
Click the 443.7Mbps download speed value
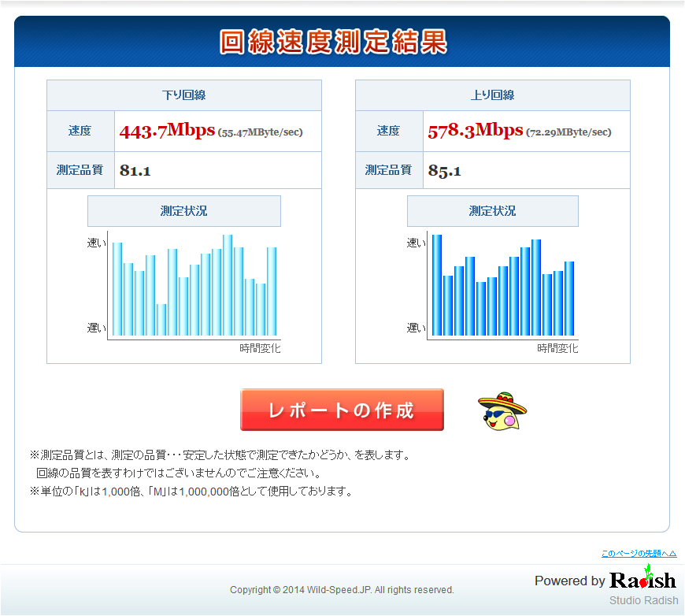click(x=167, y=131)
